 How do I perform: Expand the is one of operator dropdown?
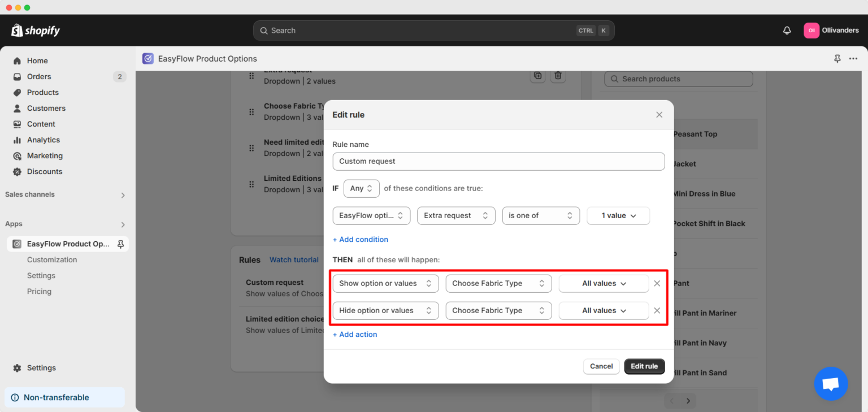540,215
